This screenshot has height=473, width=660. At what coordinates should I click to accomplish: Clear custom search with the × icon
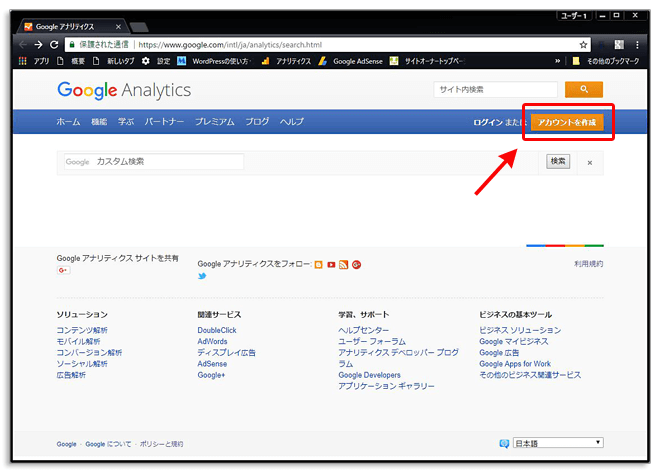(x=590, y=163)
